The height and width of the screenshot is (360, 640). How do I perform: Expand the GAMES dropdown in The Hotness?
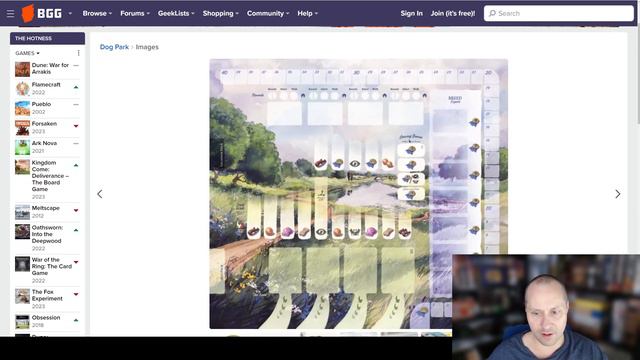coord(27,53)
